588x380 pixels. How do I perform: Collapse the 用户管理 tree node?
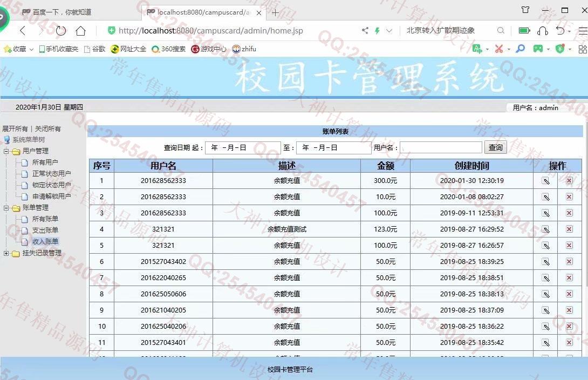click(x=6, y=151)
